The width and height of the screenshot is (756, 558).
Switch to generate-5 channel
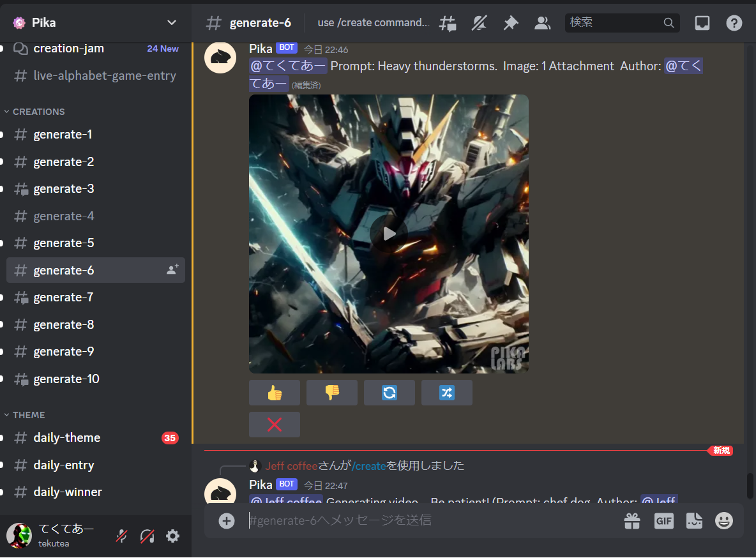pos(96,243)
